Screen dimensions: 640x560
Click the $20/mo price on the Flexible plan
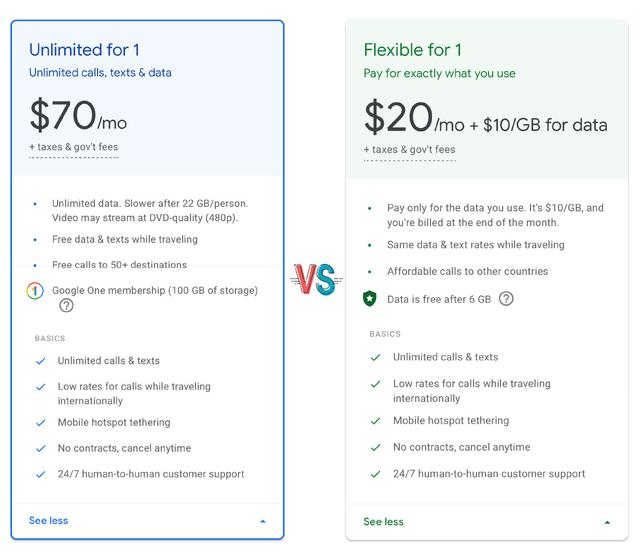click(414, 118)
